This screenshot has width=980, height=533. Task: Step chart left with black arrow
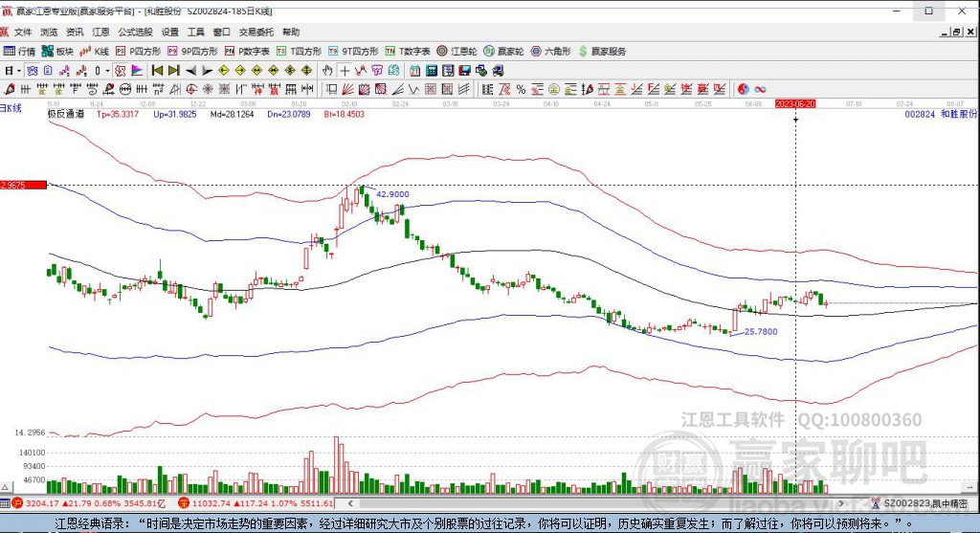point(191,71)
